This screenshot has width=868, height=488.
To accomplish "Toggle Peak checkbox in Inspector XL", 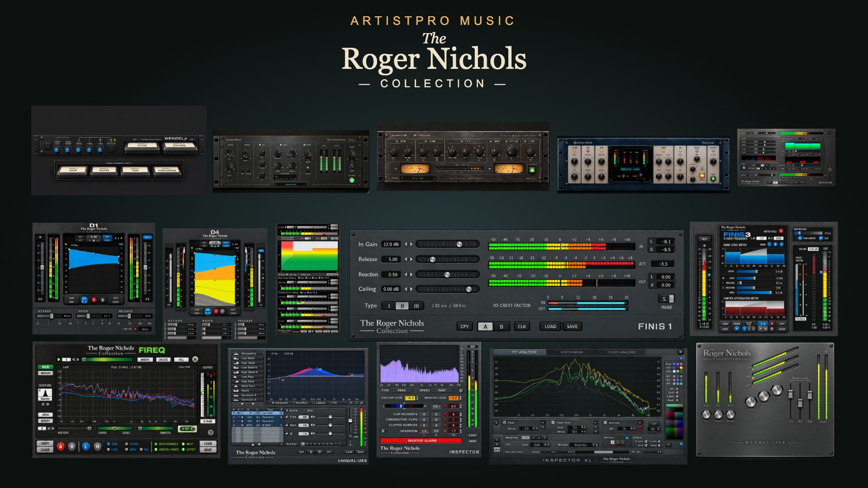I will [505, 422].
